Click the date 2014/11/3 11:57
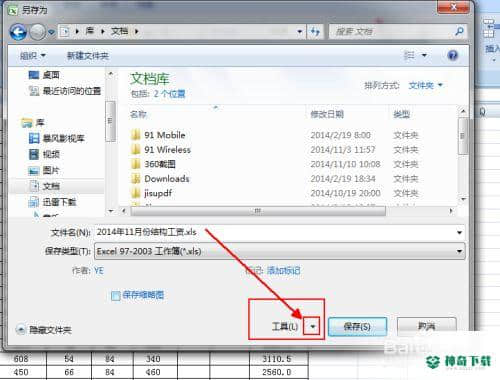Image resolution: width=500 pixels, height=380 pixels. (x=343, y=150)
